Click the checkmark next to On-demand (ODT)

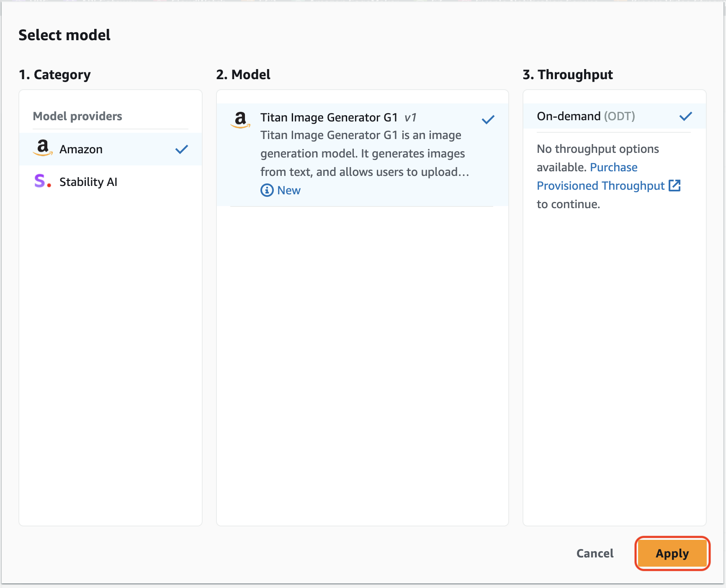pyautogui.click(x=686, y=116)
